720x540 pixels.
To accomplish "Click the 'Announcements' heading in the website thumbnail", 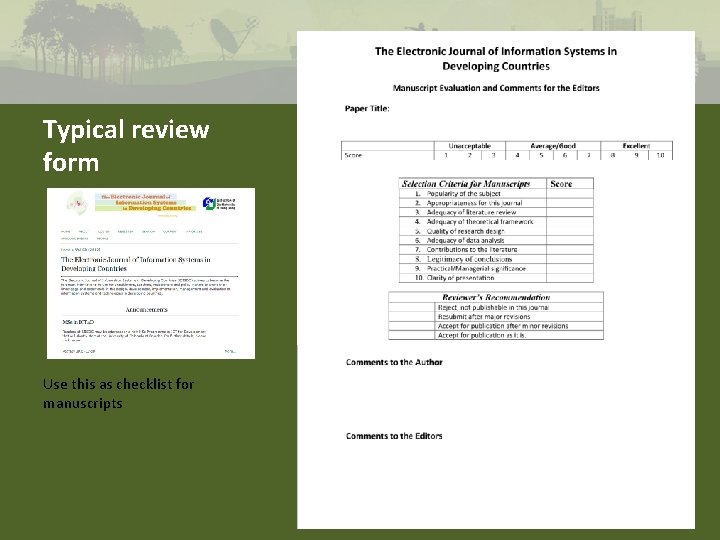I will pos(146,310).
